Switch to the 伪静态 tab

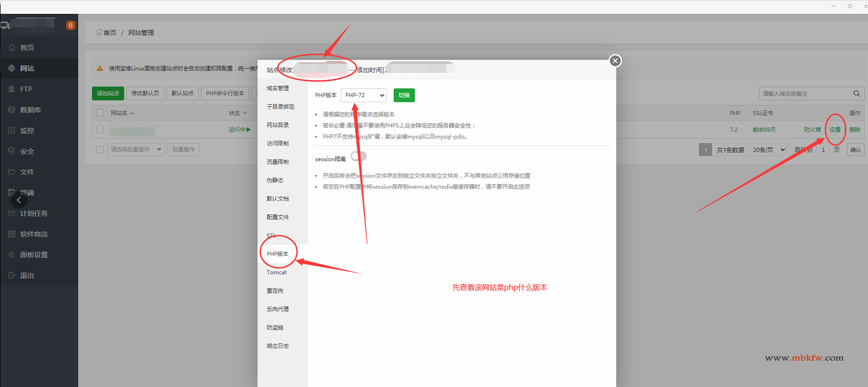coord(275,180)
